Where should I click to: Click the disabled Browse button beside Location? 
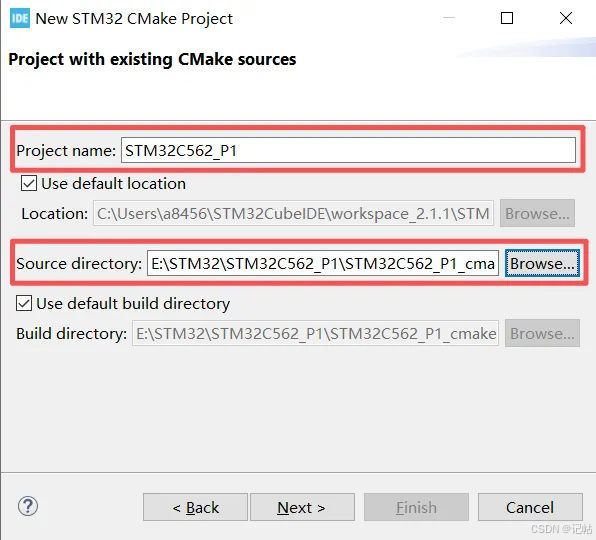(x=537, y=213)
